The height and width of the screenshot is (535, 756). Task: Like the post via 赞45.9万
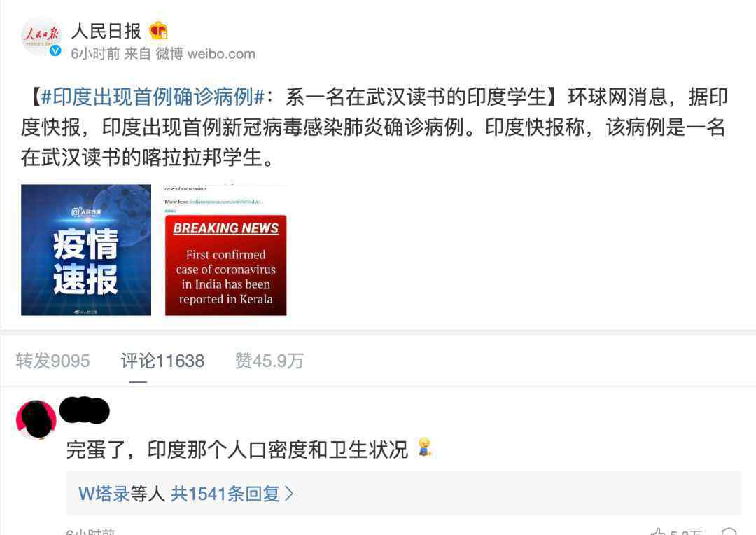pos(269,361)
